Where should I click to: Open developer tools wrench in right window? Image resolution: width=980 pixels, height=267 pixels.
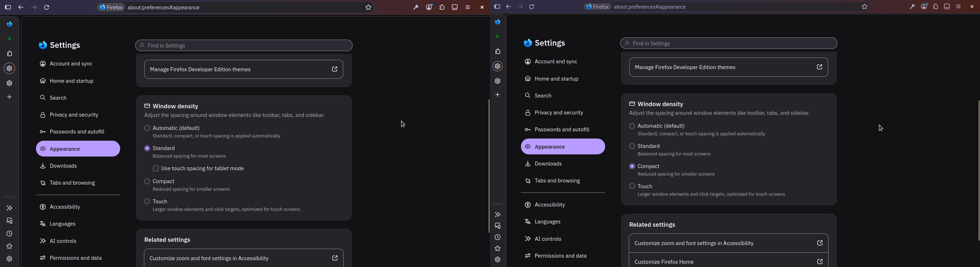point(912,7)
